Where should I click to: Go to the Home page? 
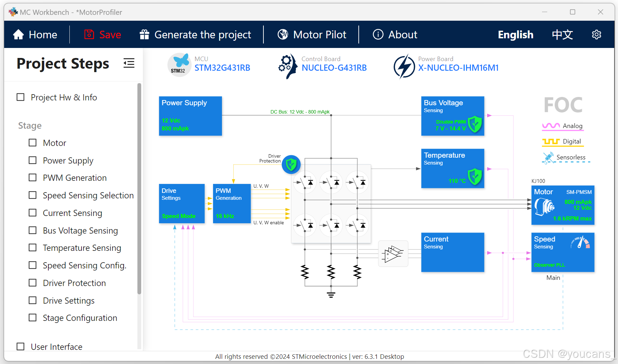coord(35,35)
